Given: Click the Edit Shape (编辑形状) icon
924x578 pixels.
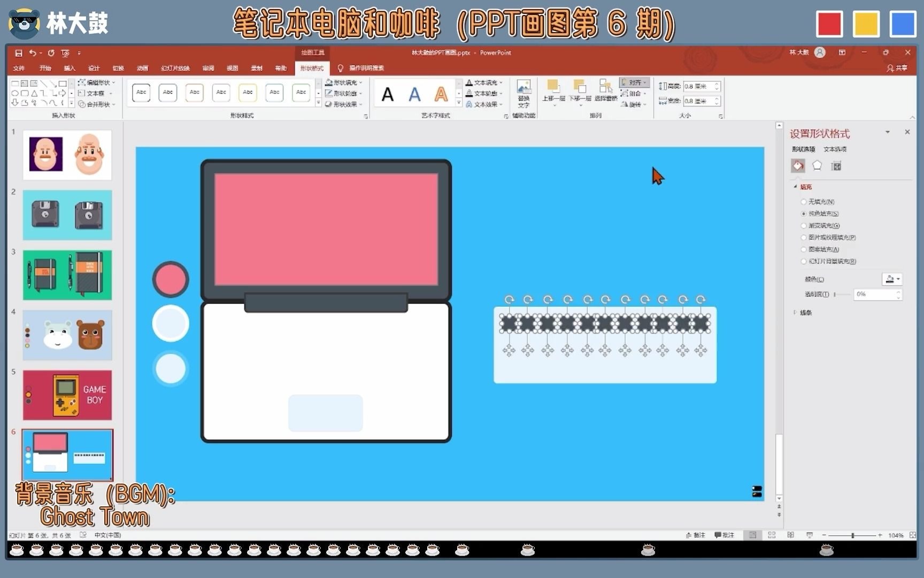Looking at the screenshot, I should (81, 82).
